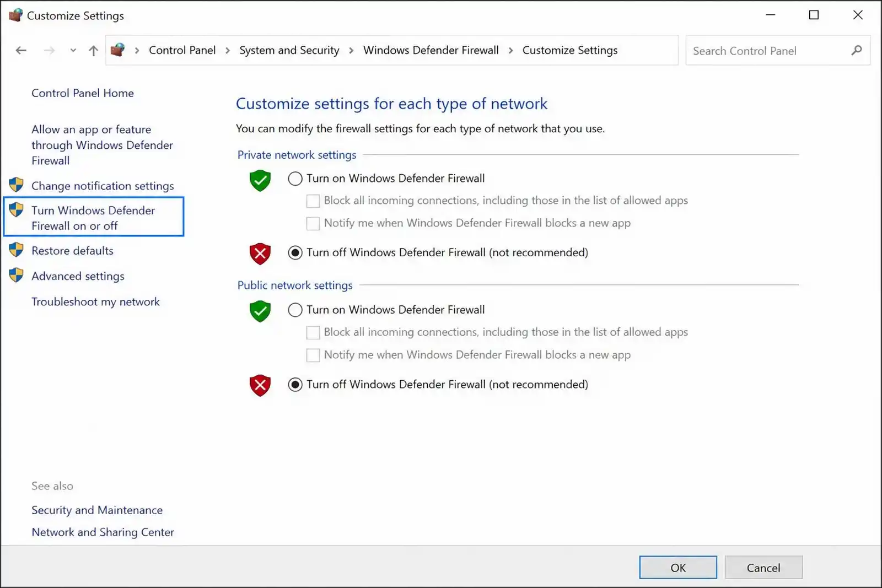This screenshot has width=882, height=588.
Task: Click Customize settings for each type heading
Action: 391,104
